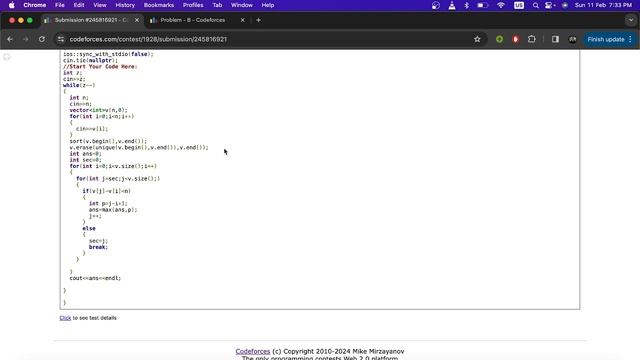Click the 'break;' statement in the code
640x360 pixels.
[x=98, y=247]
